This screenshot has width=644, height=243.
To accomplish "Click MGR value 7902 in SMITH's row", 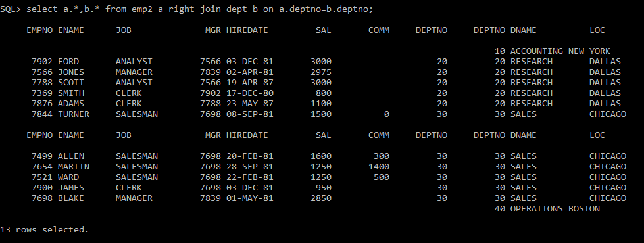I will tap(211, 93).
